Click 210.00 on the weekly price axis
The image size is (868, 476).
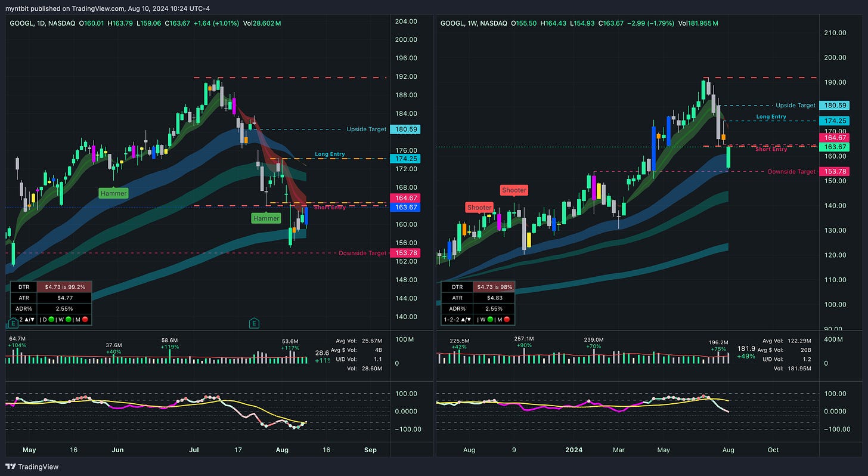[834, 33]
